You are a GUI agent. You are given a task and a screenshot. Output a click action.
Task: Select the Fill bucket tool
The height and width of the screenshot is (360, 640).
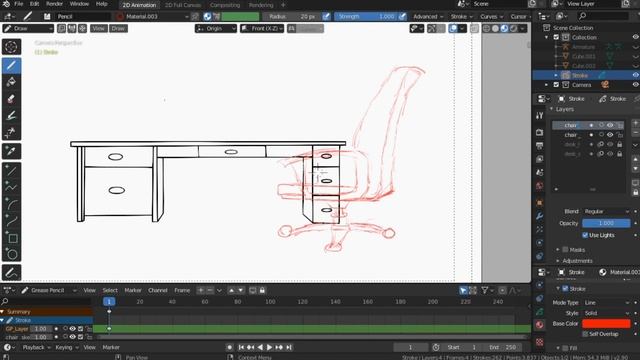coord(11,82)
